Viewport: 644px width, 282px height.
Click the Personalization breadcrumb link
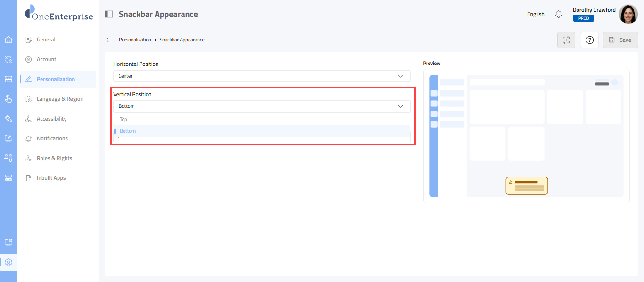pyautogui.click(x=135, y=40)
